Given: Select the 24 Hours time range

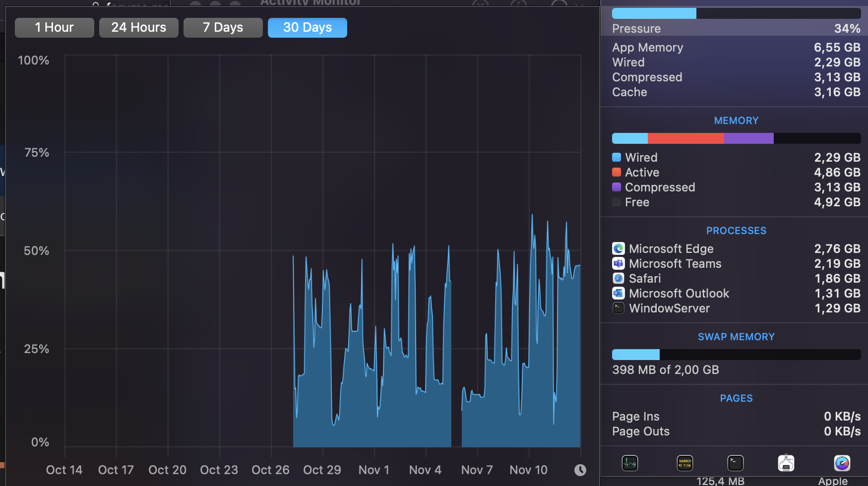Looking at the screenshot, I should [x=139, y=28].
